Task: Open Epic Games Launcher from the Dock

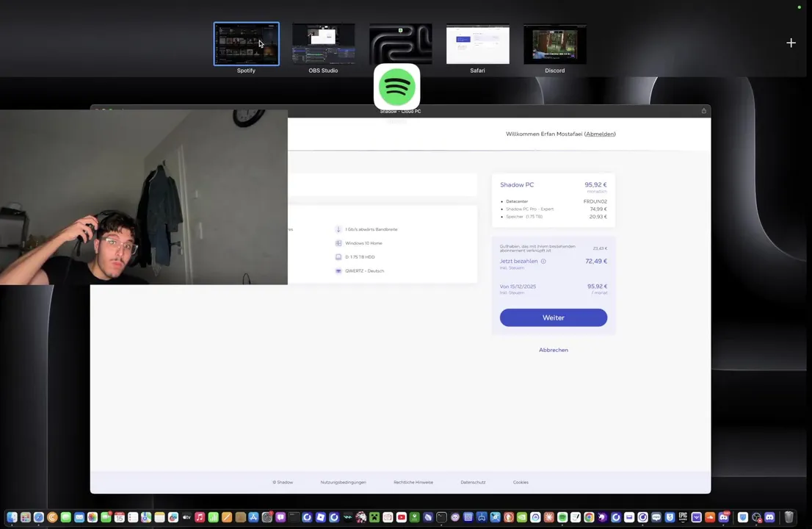Action: pos(683,517)
